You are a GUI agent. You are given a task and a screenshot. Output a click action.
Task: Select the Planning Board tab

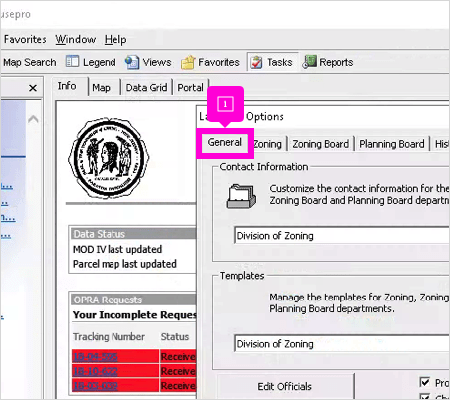(392, 144)
